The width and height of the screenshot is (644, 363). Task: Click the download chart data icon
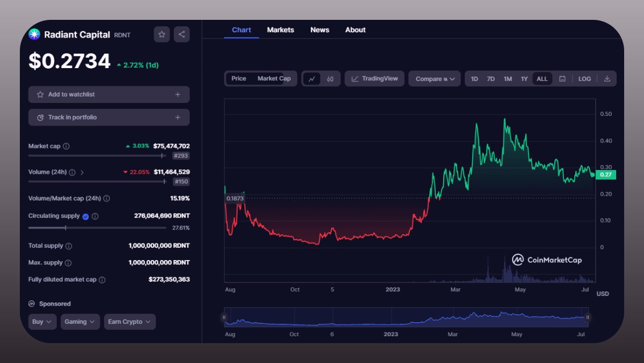(x=607, y=79)
